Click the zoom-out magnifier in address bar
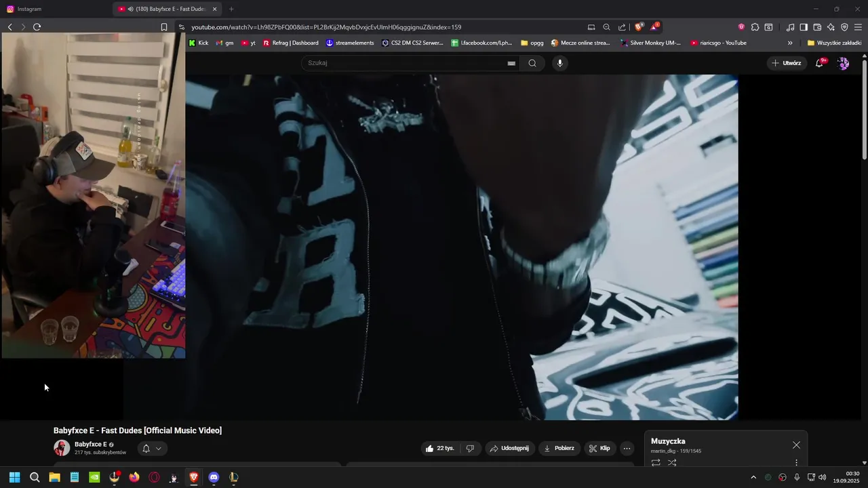 coord(606,27)
